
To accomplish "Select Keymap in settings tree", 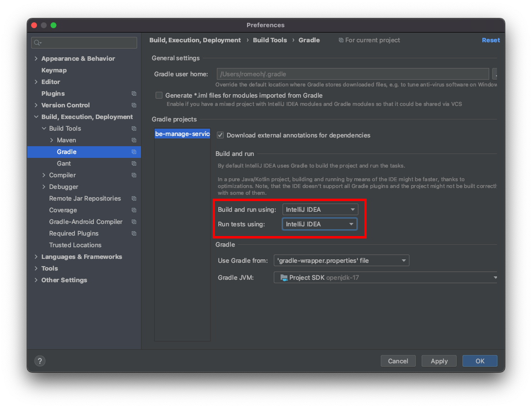I will coord(54,70).
